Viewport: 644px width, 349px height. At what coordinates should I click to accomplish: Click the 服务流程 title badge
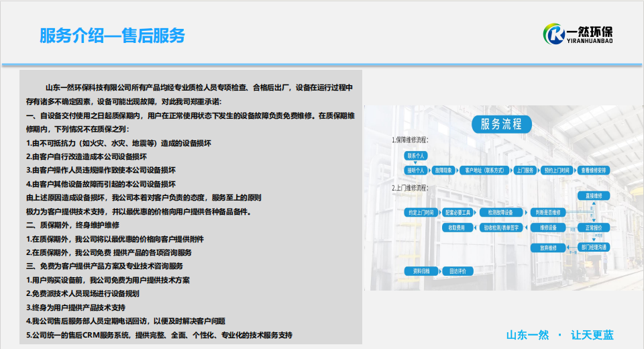501,123
